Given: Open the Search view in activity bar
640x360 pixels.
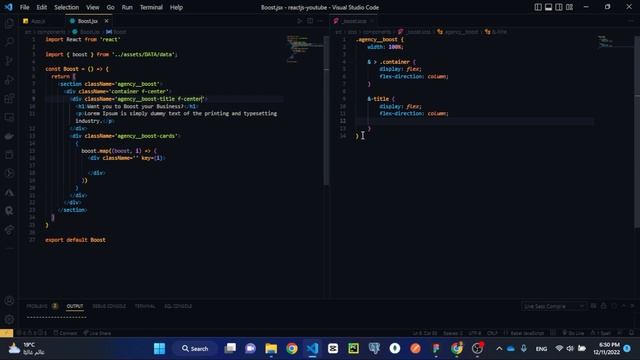Looking at the screenshot, I should (x=9, y=42).
